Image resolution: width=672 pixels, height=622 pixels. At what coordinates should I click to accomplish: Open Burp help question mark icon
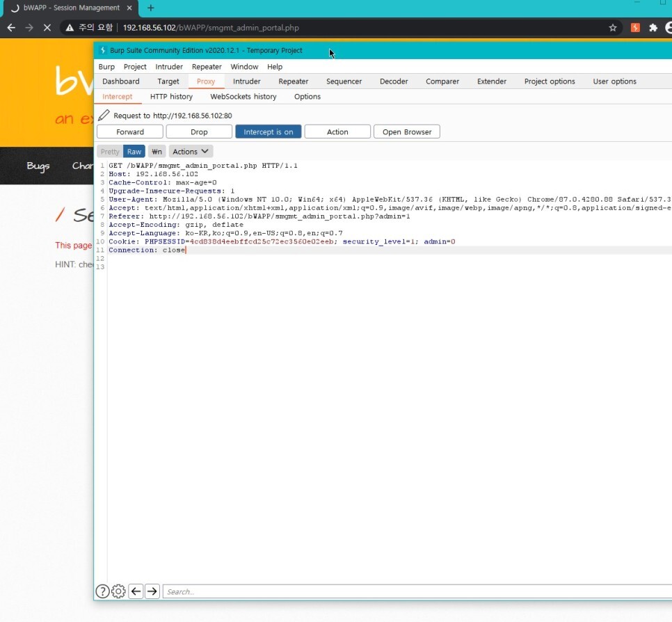click(102, 591)
